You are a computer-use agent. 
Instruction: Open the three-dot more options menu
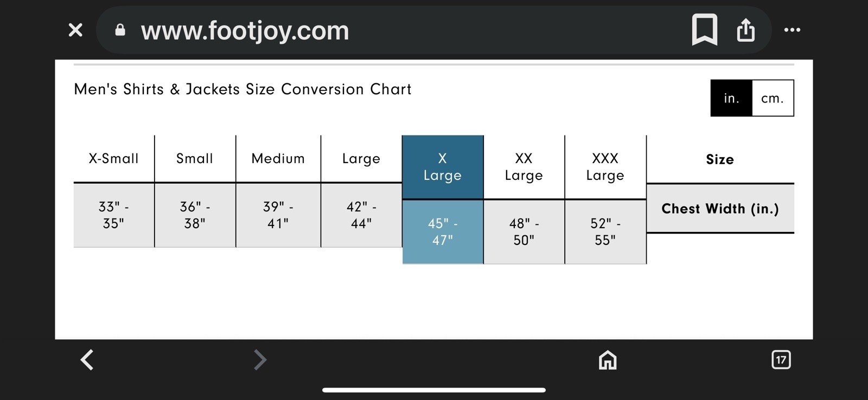pyautogui.click(x=792, y=30)
